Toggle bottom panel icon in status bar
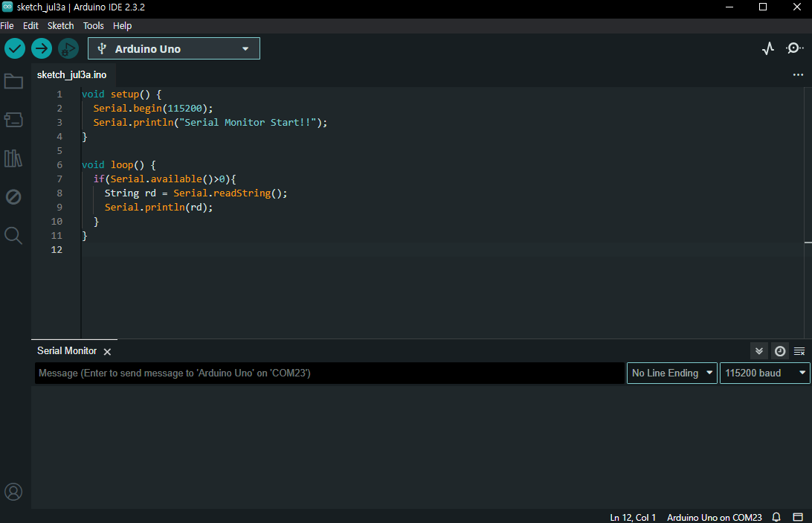 pyautogui.click(x=798, y=517)
